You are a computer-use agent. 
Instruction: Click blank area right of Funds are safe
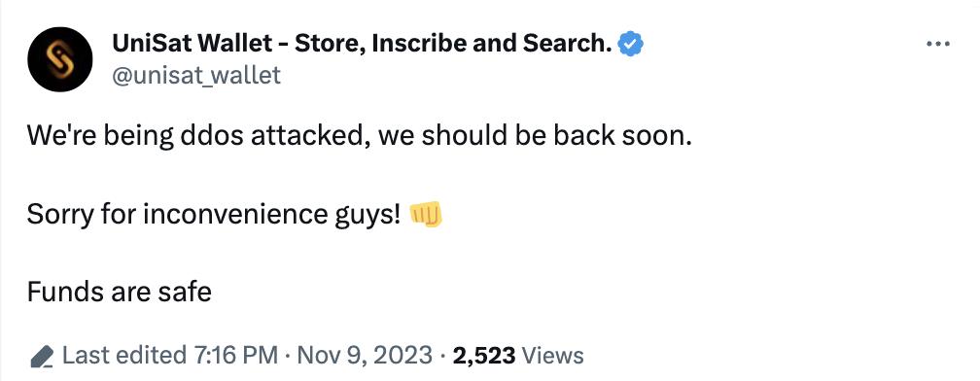pyautogui.click(x=563, y=292)
